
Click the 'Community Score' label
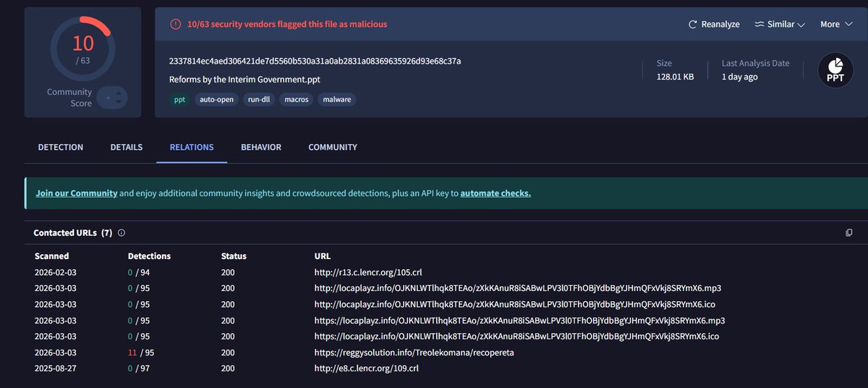pos(69,98)
